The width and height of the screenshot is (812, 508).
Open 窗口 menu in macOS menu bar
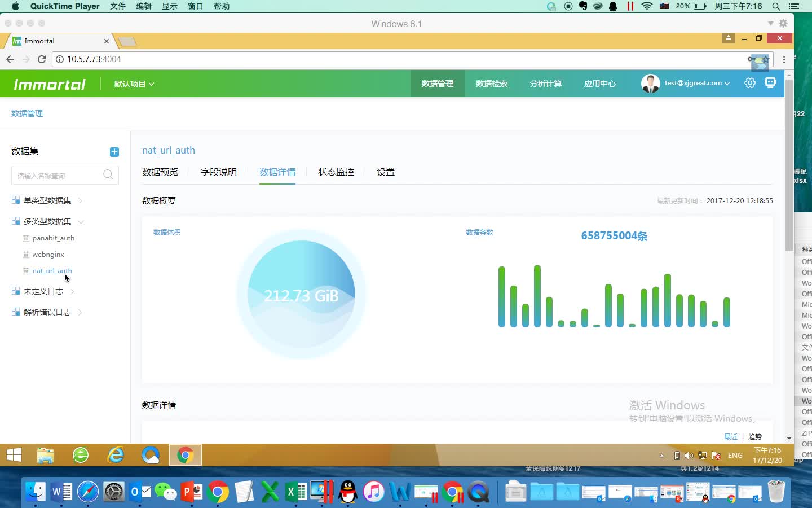(196, 6)
